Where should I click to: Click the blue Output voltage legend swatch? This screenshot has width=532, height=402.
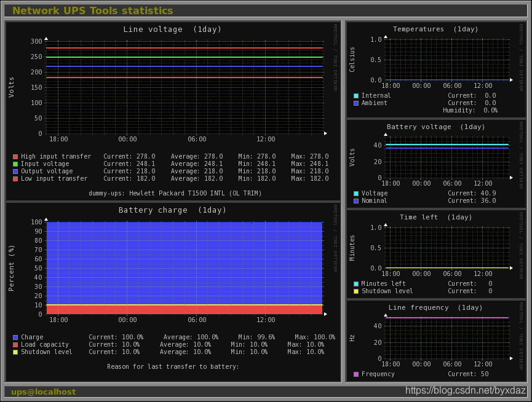pyautogui.click(x=15, y=171)
